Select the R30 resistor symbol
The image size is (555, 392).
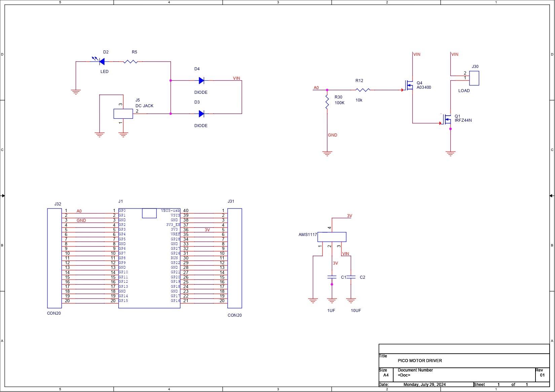pyautogui.click(x=327, y=102)
